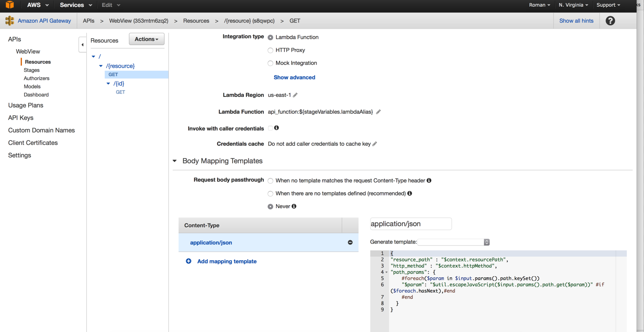Viewport: 644px width, 332px height.
Task: Click the Content-Type input field
Action: (x=411, y=224)
